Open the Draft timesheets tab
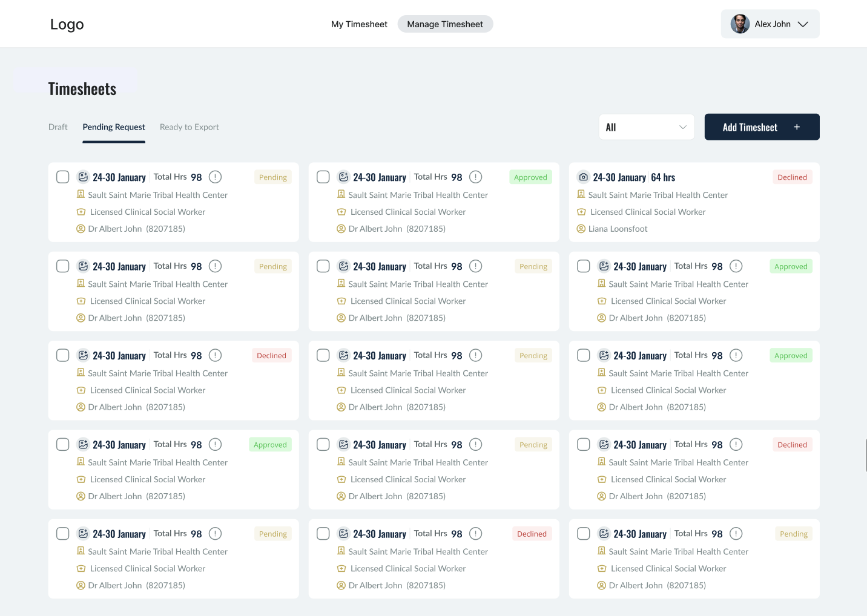 tap(58, 126)
